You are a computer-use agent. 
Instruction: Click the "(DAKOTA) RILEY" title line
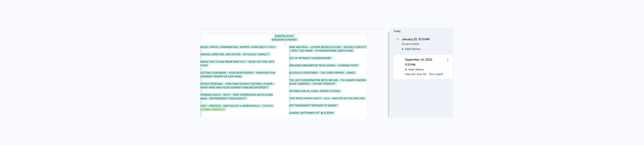pos(284,36)
